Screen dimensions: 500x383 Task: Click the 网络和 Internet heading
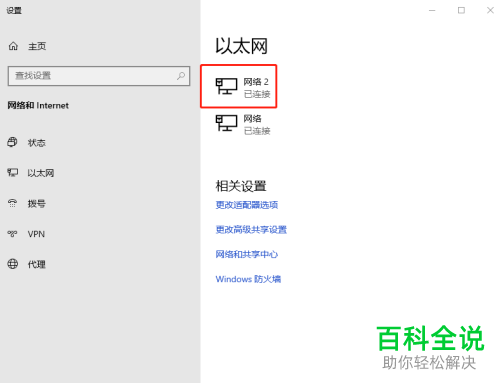38,106
